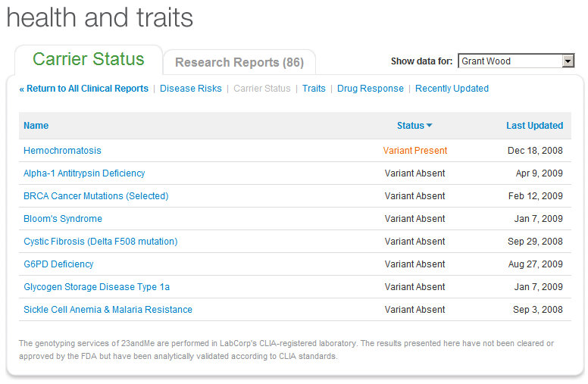The image size is (588, 384).
Task: Sort by the Status column arrow
Action: 430,125
